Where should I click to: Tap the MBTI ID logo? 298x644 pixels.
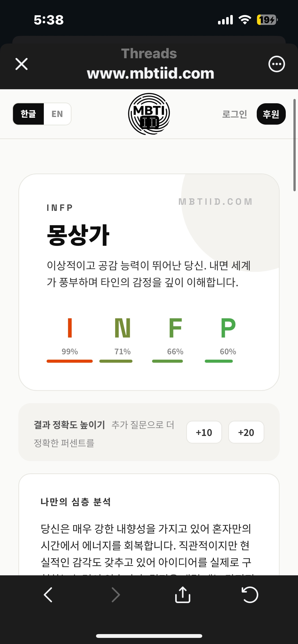click(x=149, y=114)
